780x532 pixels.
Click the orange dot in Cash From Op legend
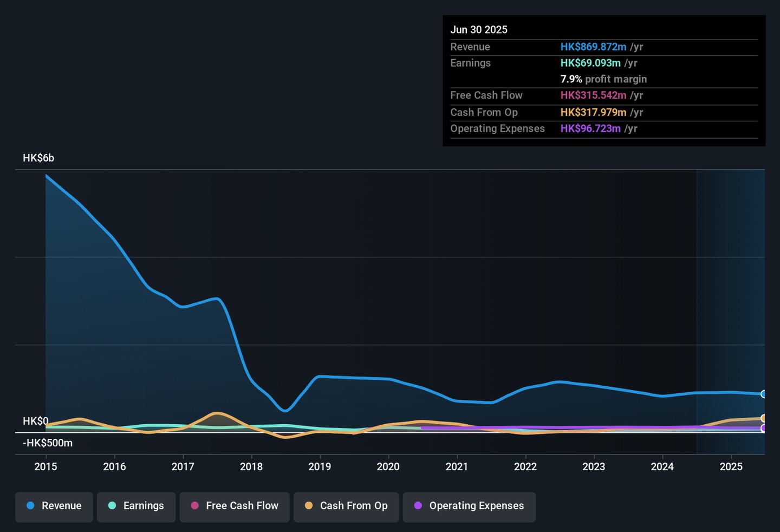(309, 505)
